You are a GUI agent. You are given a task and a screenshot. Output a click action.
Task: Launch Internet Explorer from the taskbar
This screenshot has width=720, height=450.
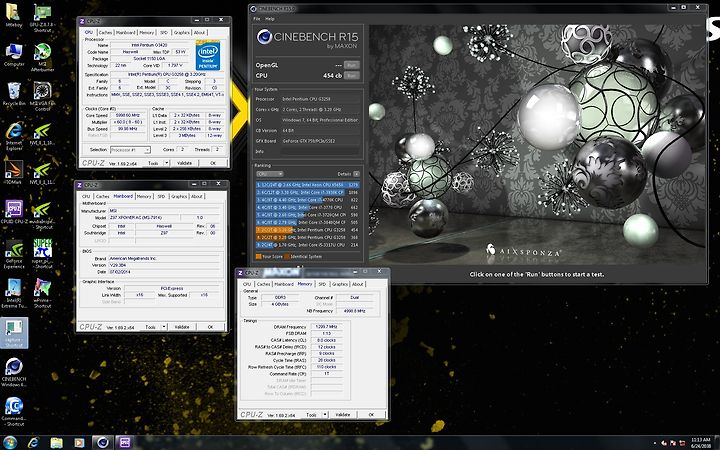(x=33, y=443)
